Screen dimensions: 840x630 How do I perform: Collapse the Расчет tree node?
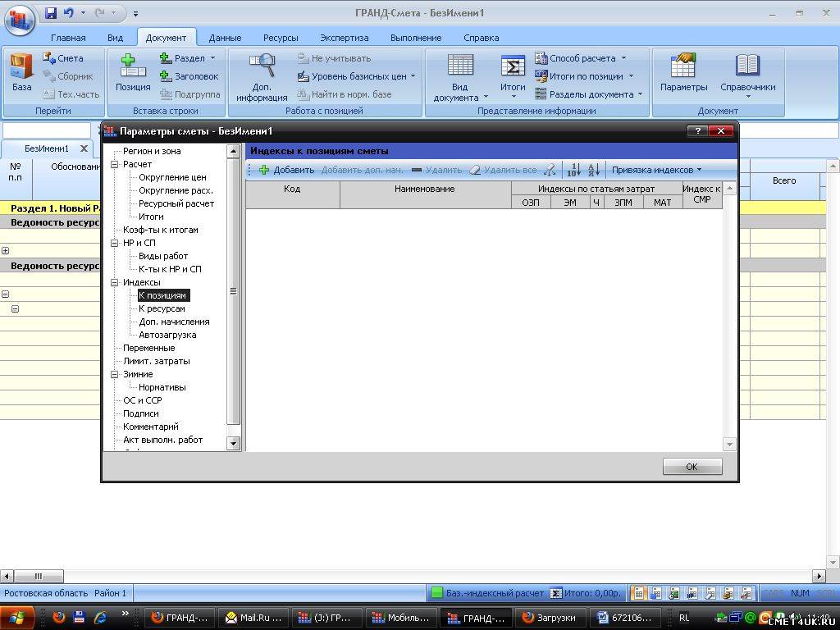click(116, 164)
